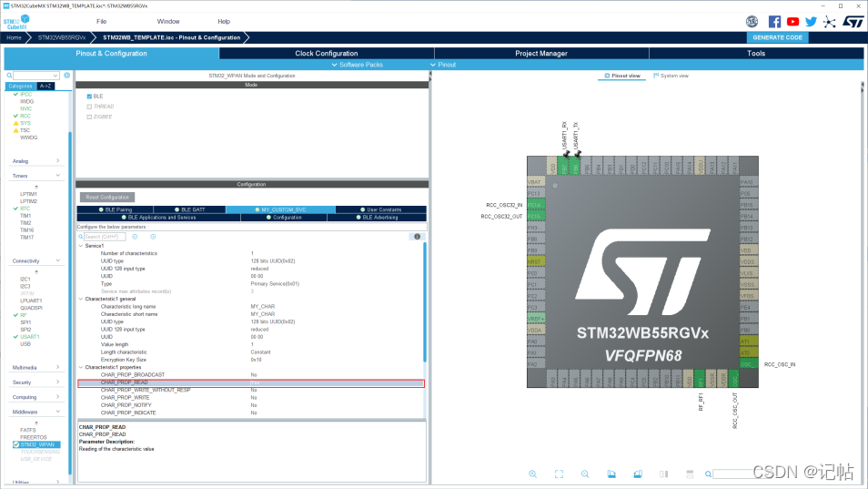This screenshot has width=868, height=489.
Task: Click the next search result arrow icon
Action: (153, 237)
